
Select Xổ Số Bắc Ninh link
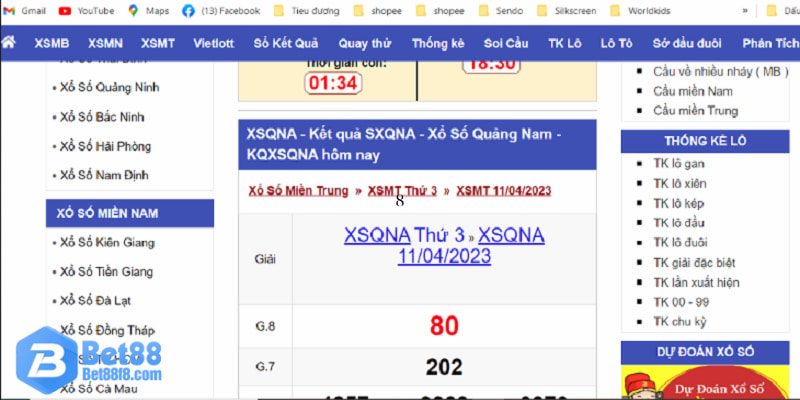[102, 117]
